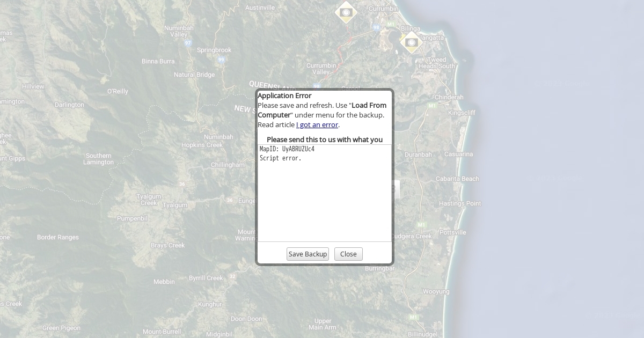Viewport: 644px width, 338px height.
Task: Click the O'Reilly map label
Action: point(118,91)
